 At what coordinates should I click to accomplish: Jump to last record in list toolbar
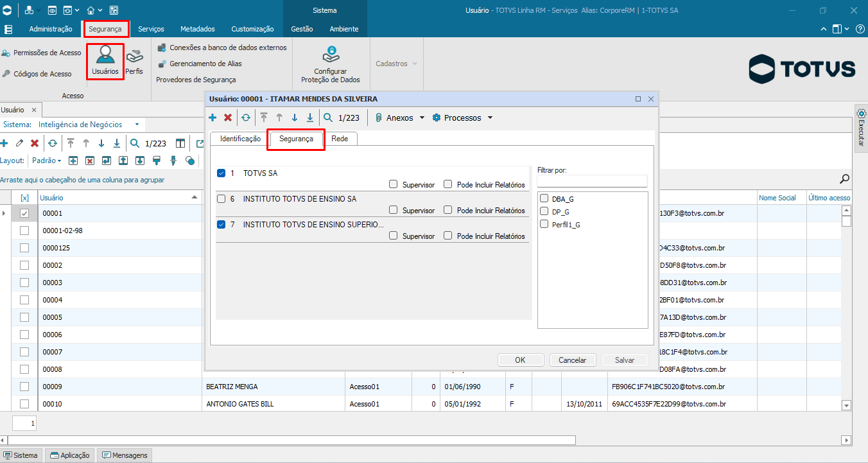117,143
